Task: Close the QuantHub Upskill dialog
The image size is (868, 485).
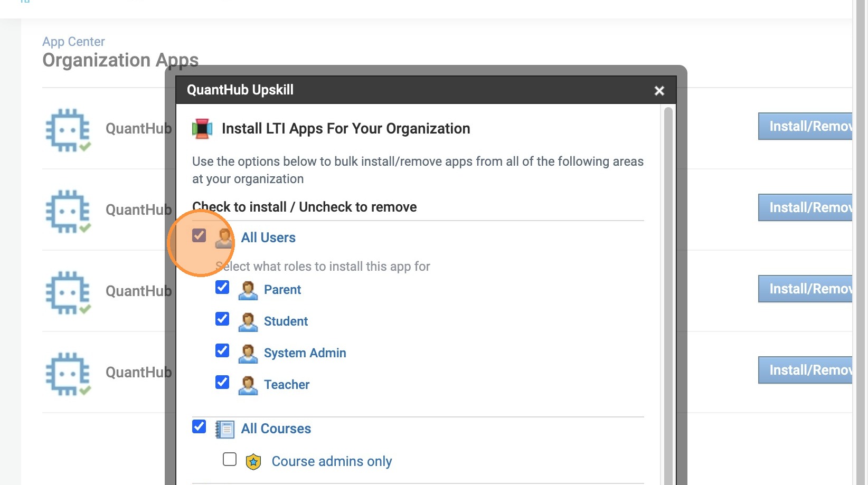Action: click(659, 91)
